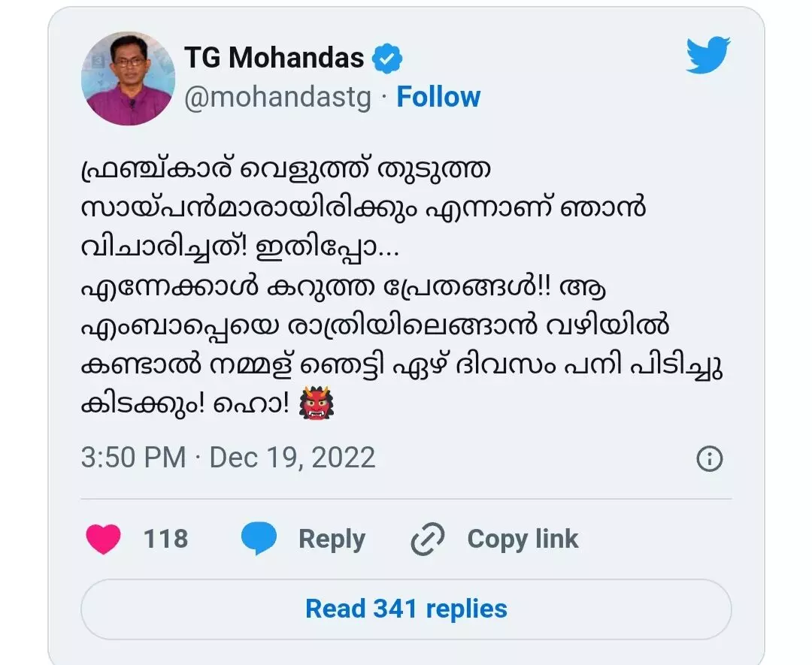Click the blue reply bubble icon
Viewport: 812px width, 665px height.
259,539
